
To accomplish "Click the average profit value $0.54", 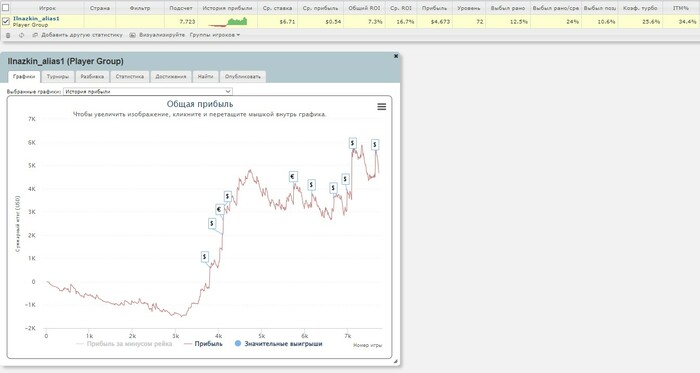I will (x=333, y=21).
